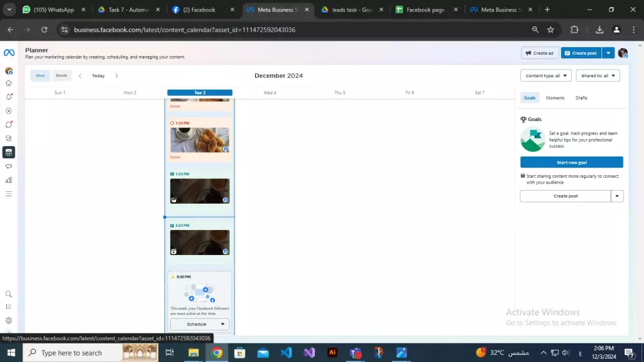Viewport: 644px width, 362px height.
Task: Open File Explorer from the taskbar
Action: coord(193,352)
